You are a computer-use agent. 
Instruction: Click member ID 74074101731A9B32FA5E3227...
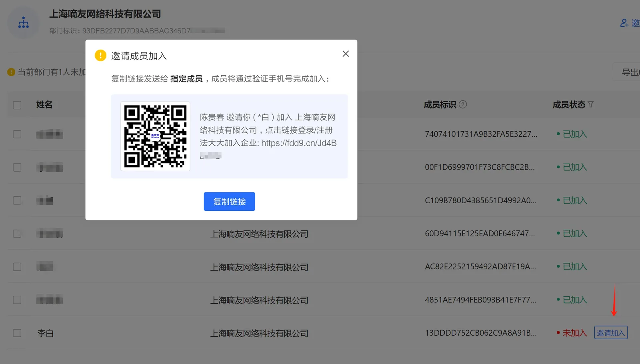(481, 134)
